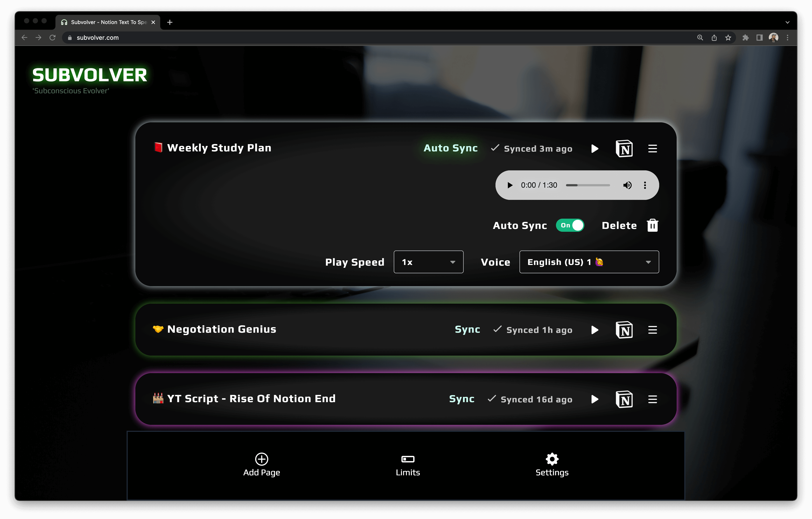
Task: Play the Weekly Study Plan page audio
Action: tap(595, 149)
